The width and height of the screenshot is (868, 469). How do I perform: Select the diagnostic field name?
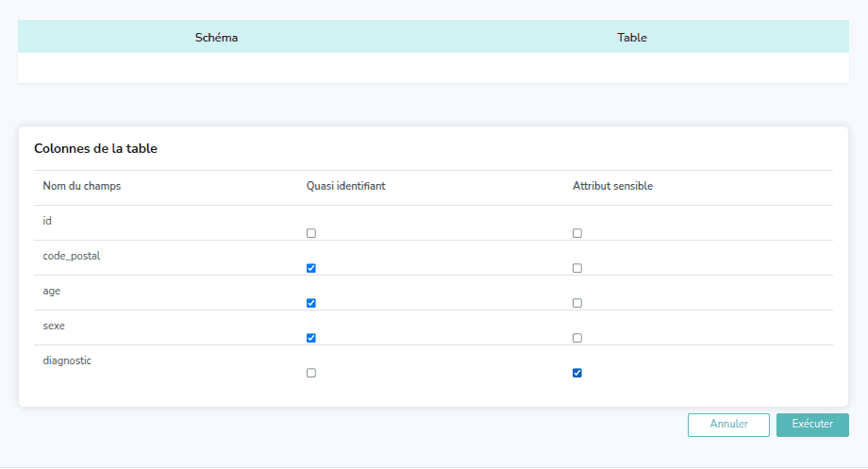(67, 360)
